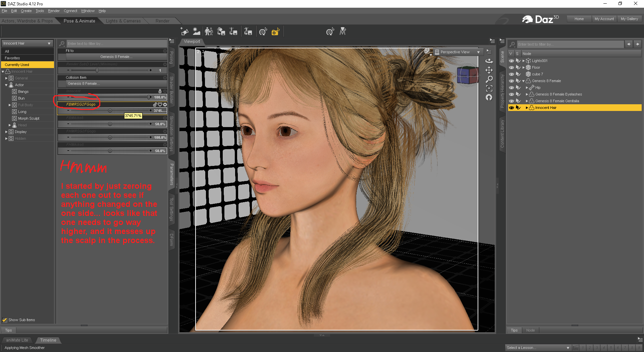Select the viewport pan camera icon

tap(489, 70)
